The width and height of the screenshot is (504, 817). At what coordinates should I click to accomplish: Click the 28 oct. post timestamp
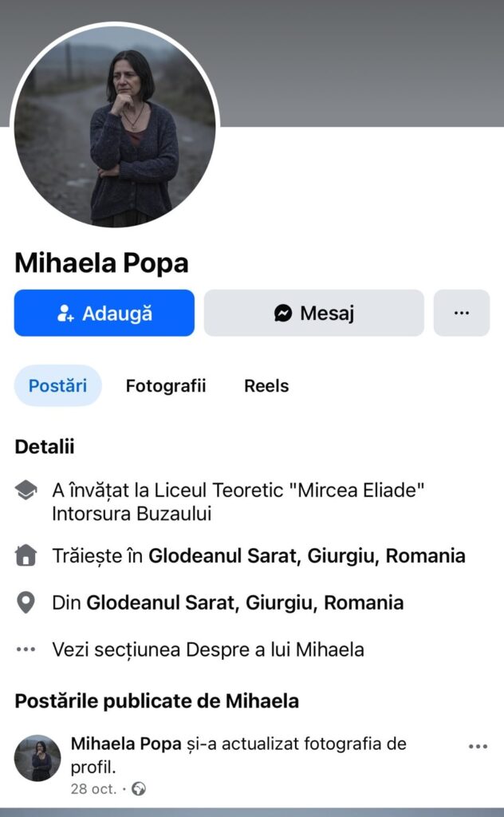[x=94, y=790]
